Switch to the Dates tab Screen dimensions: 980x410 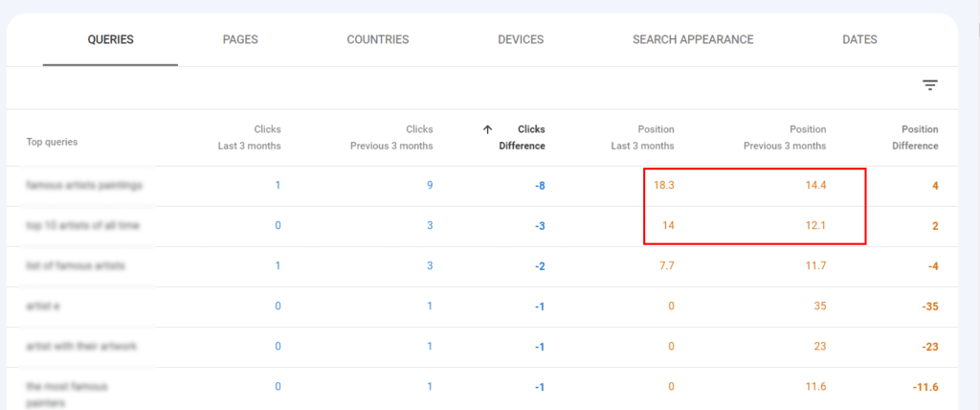[859, 39]
